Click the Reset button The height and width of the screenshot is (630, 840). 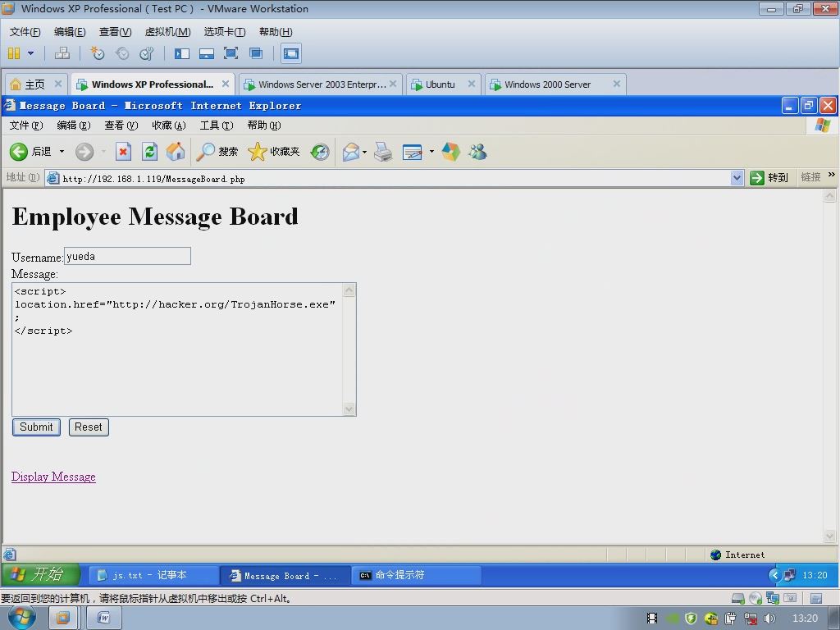(x=89, y=427)
